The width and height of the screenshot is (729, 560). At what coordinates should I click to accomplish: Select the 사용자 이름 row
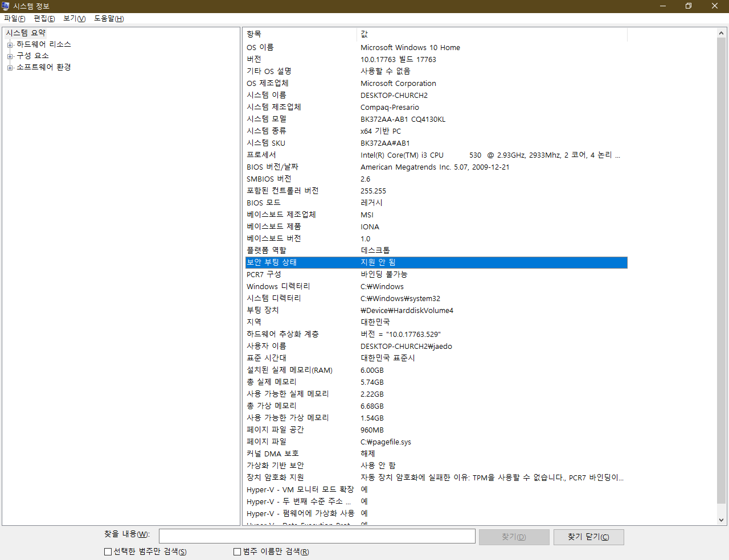(x=436, y=346)
